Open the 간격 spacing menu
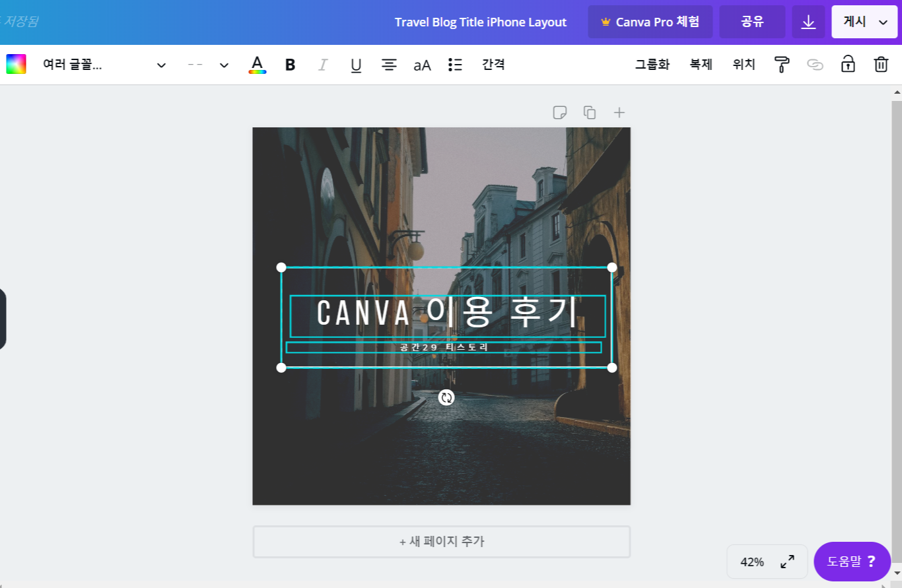This screenshot has width=902, height=588. pos(494,65)
